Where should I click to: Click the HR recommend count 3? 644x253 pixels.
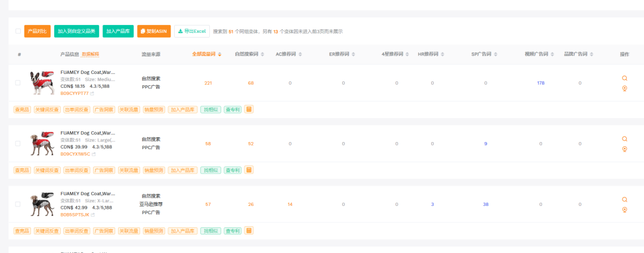(x=432, y=204)
